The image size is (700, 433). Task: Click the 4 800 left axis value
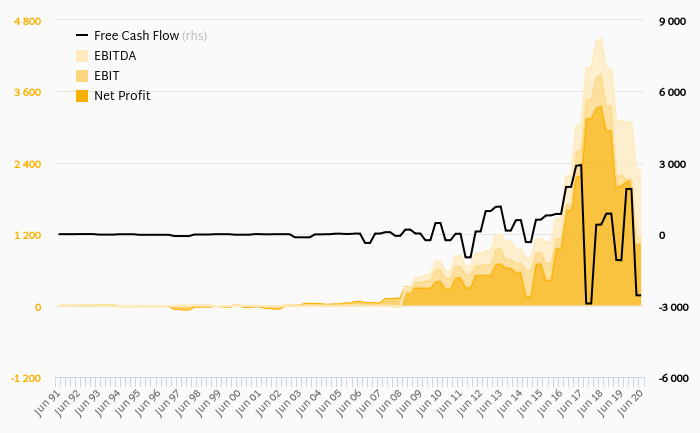[27, 21]
